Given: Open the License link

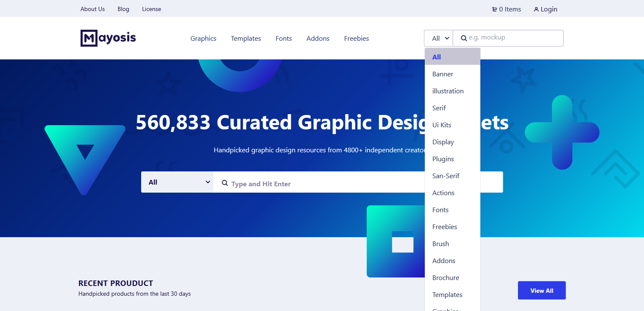Looking at the screenshot, I should [151, 9].
